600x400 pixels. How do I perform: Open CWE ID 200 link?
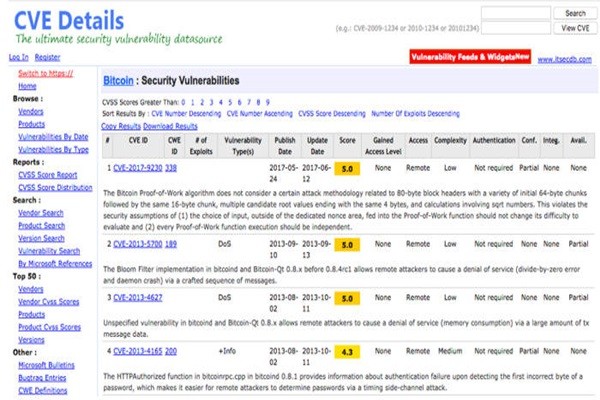coord(171,351)
